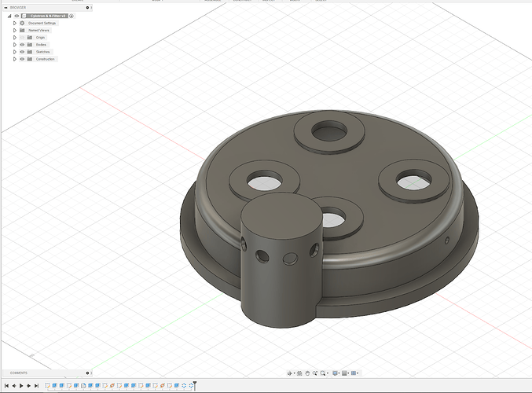Select the root component name label
532x393 pixels.
click(47, 16)
